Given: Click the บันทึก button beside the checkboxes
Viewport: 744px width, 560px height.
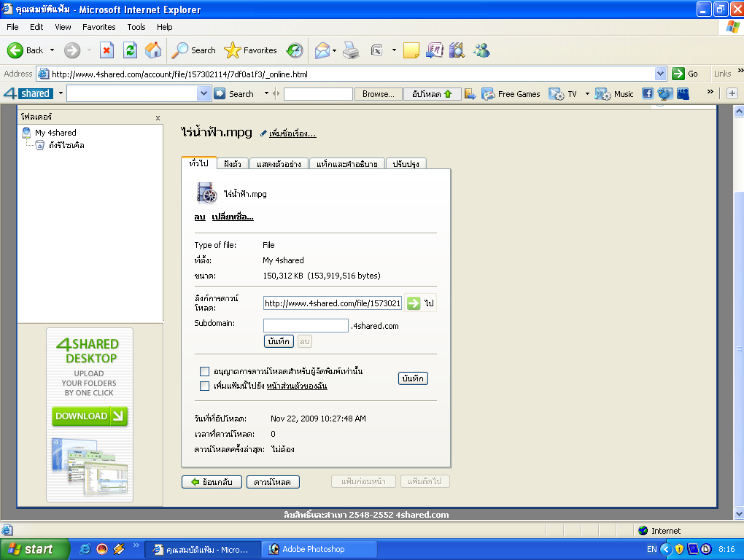Looking at the screenshot, I should (413, 378).
